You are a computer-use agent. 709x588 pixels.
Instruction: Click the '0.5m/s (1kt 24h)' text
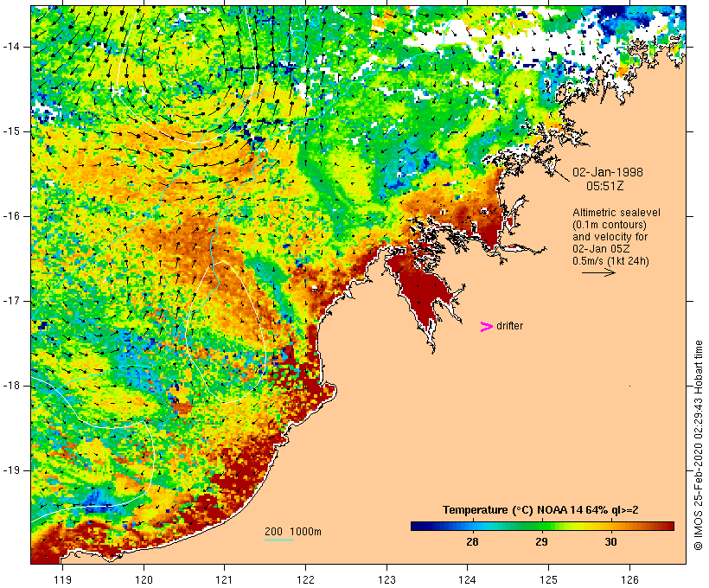tap(610, 261)
